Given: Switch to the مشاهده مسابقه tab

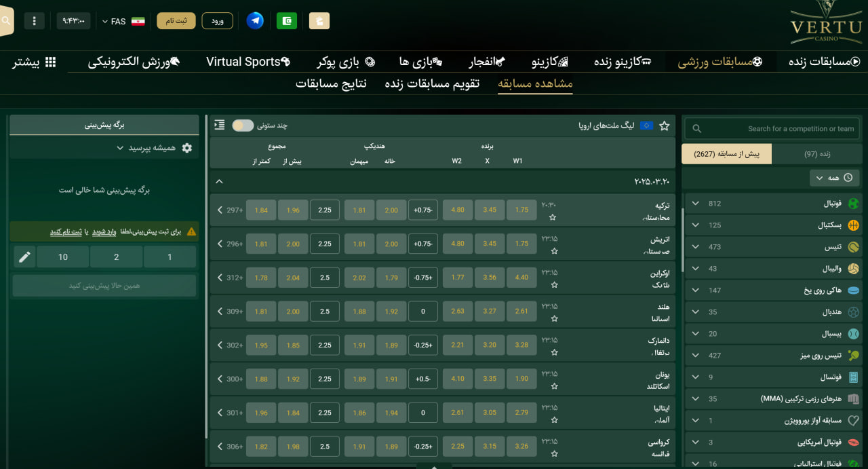Looking at the screenshot, I should pyautogui.click(x=535, y=83).
